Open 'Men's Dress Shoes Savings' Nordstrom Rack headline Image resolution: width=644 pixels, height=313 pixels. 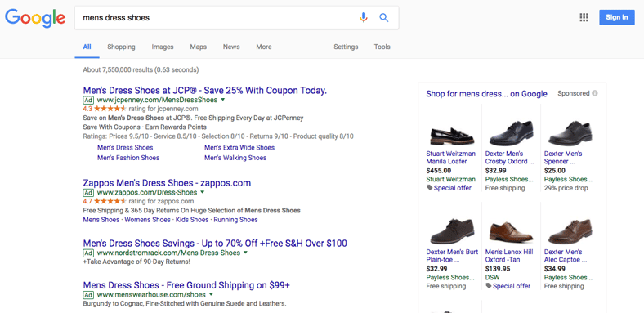pos(215,243)
